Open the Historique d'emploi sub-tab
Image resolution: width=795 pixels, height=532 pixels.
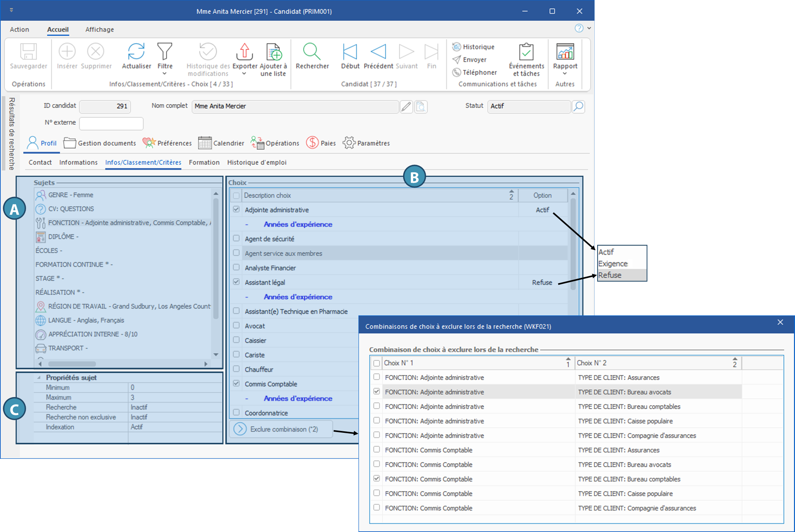(x=257, y=162)
